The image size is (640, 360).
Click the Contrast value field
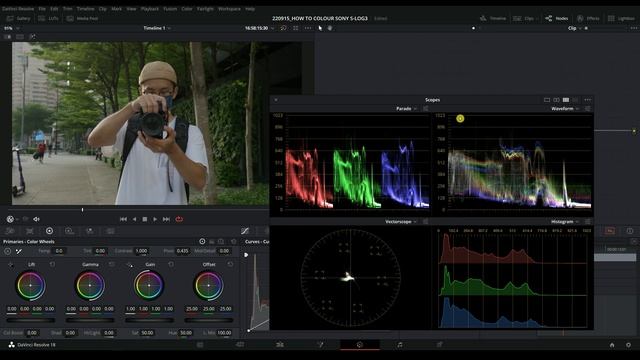point(141,251)
